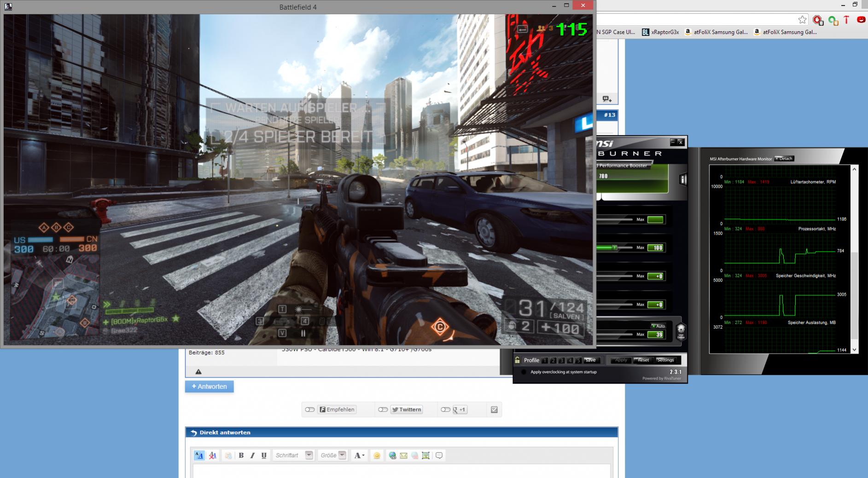Click the 'Lüftertachometer, RPM' graph label

813,182
